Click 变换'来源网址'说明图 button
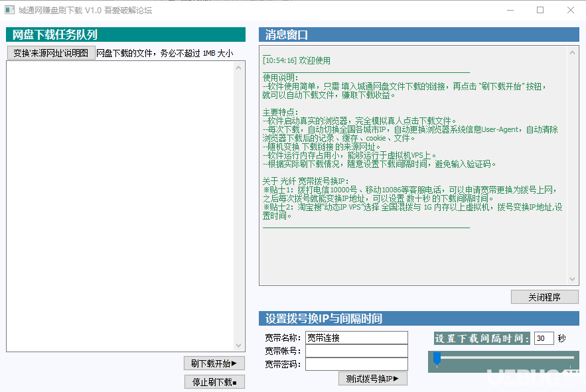Viewport: 586px width, 392px height. 51,53
